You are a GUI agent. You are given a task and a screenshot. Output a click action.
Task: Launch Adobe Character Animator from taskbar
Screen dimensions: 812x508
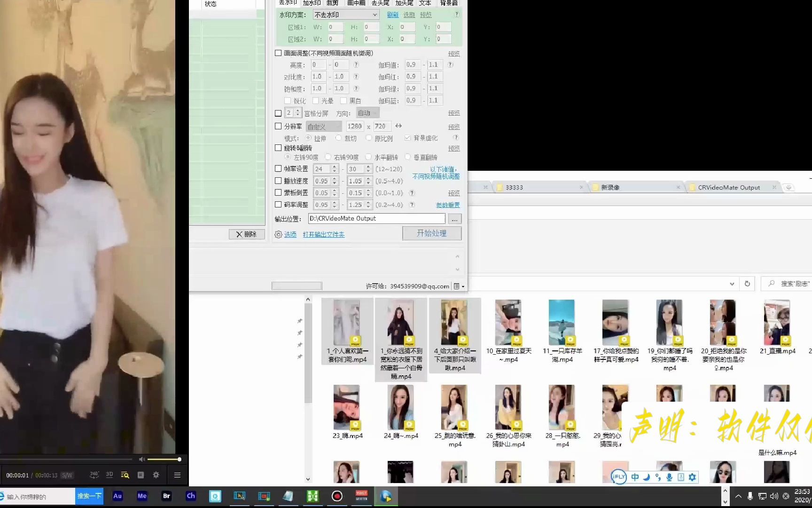pyautogui.click(x=191, y=496)
